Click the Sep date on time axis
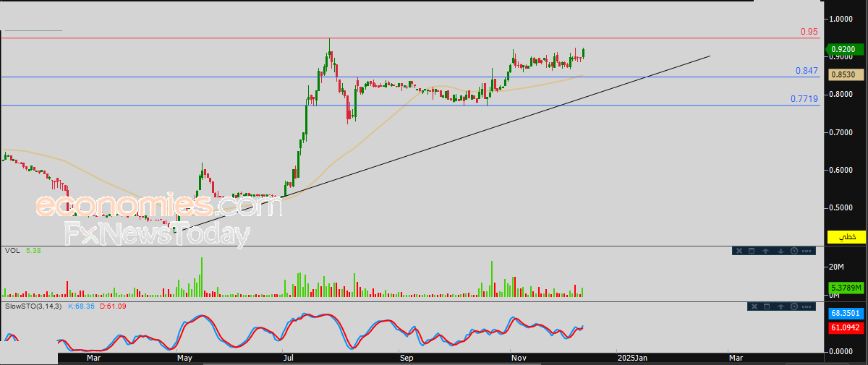The image size is (868, 365). (405, 357)
